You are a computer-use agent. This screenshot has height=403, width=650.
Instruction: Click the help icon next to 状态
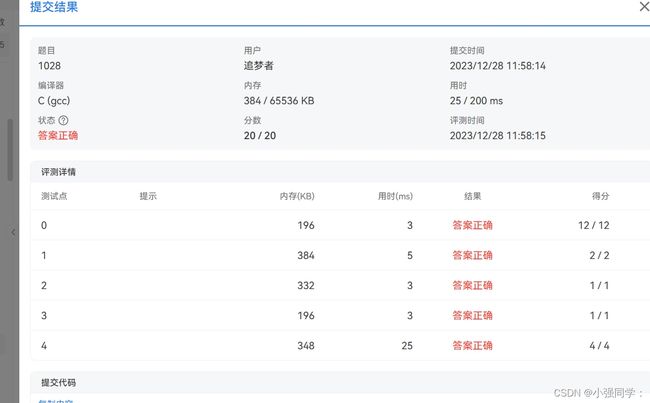point(63,120)
